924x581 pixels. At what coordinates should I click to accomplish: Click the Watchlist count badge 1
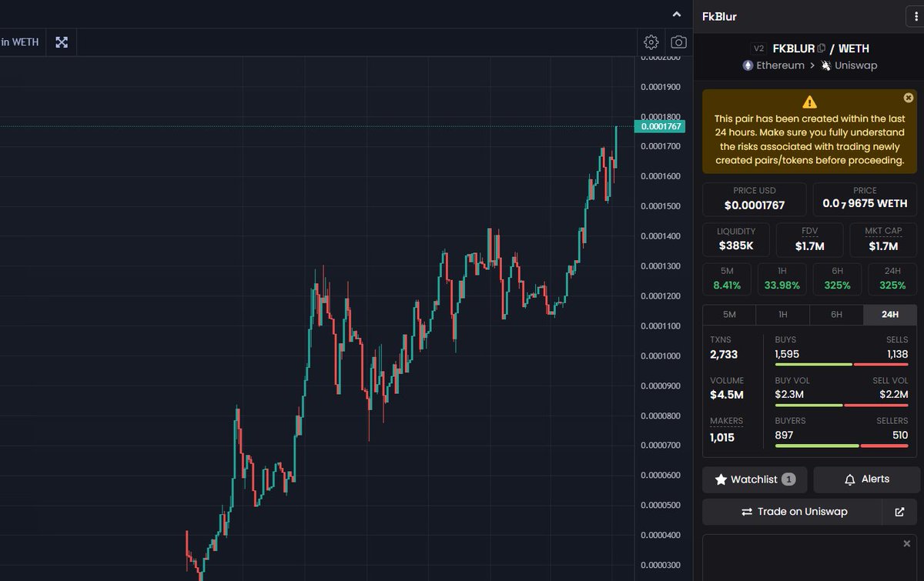point(788,479)
